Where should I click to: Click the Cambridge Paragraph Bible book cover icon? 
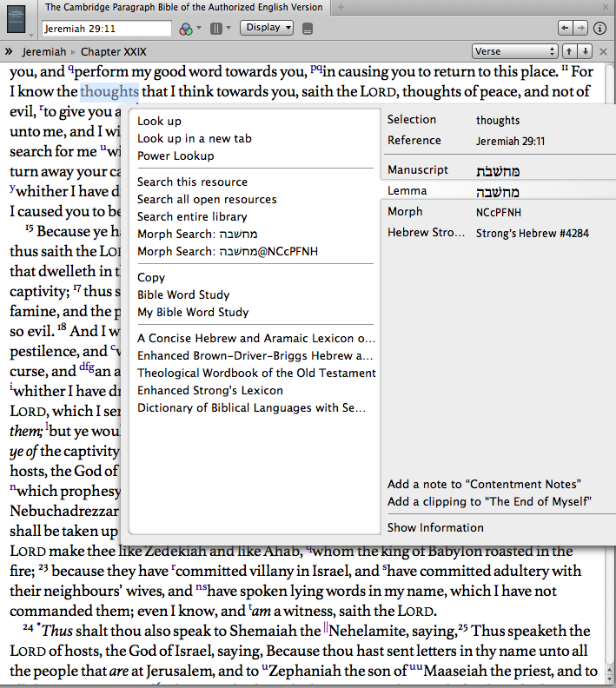tap(17, 19)
